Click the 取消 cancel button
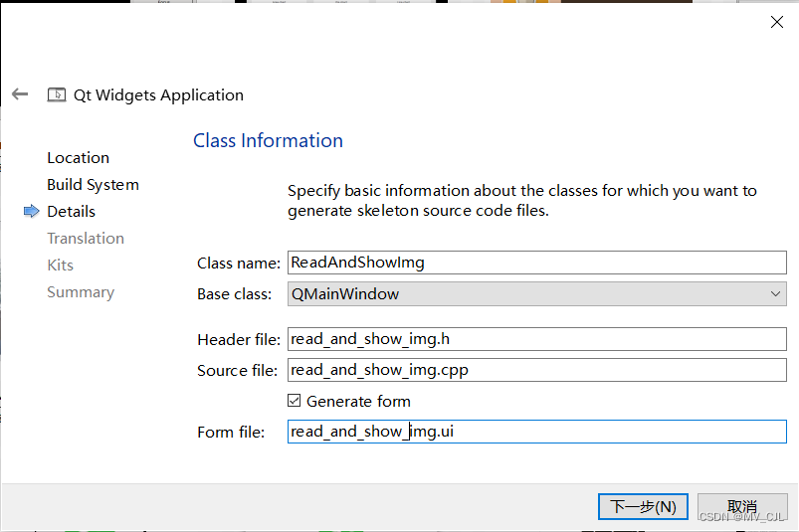The image size is (799, 532). (742, 506)
